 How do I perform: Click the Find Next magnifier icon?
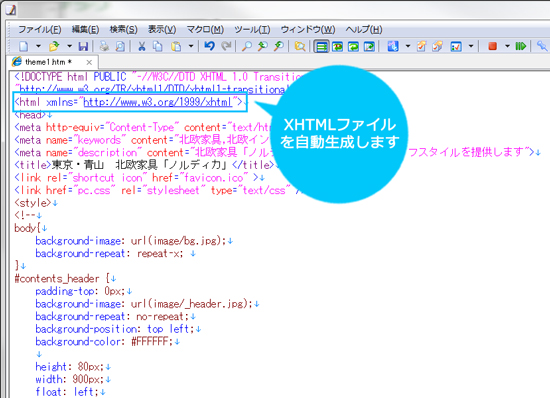point(262,46)
